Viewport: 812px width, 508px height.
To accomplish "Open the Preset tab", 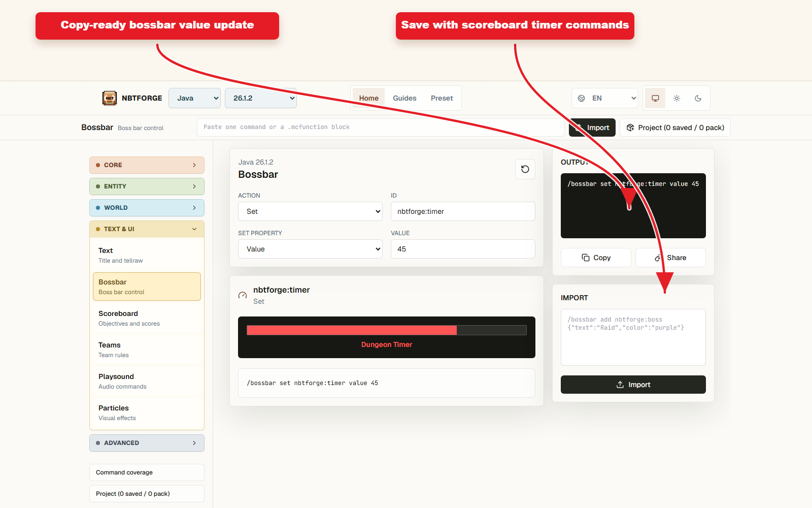I will click(x=442, y=98).
